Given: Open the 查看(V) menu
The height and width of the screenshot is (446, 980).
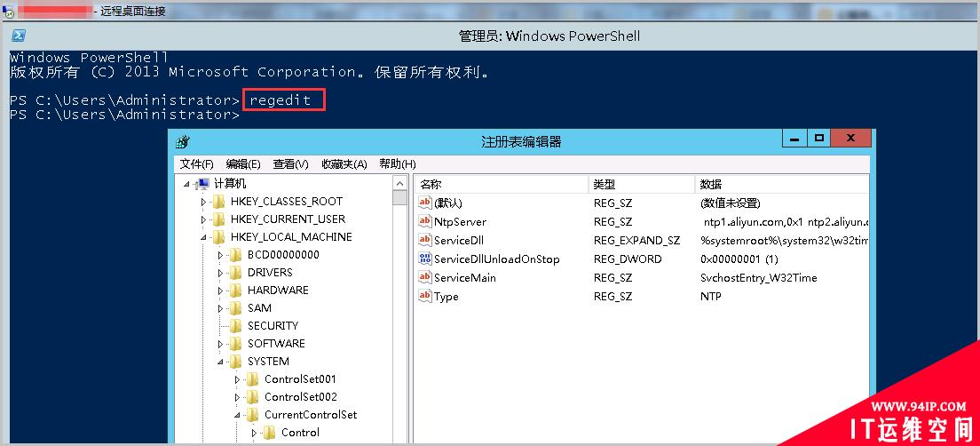Looking at the screenshot, I should point(290,163).
